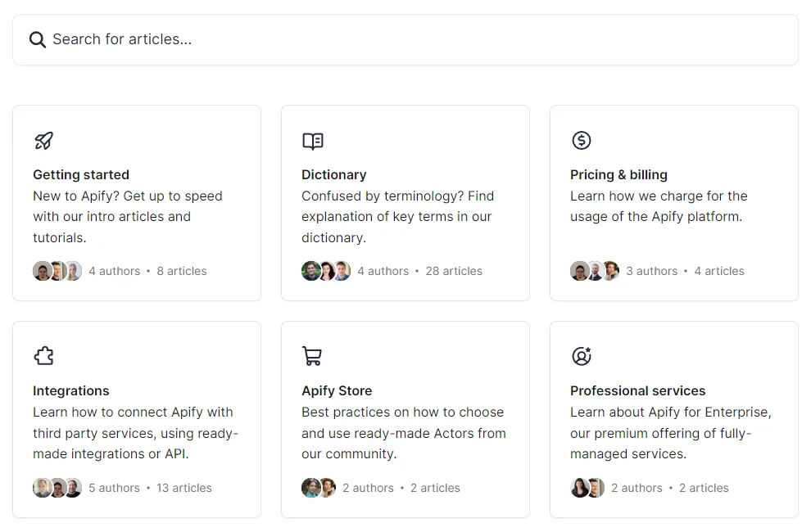Click author avatars on Professional services card
The width and height of the screenshot is (811, 532).
pos(587,488)
